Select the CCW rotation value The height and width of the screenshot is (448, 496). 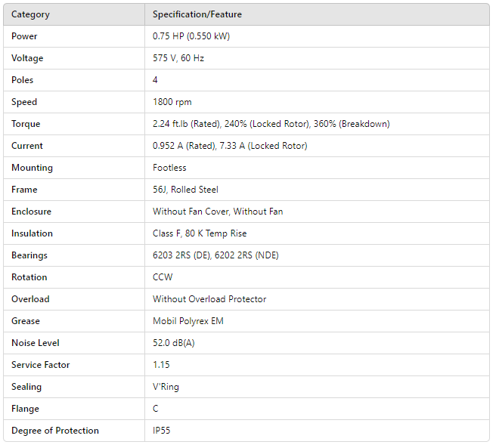[x=163, y=277]
